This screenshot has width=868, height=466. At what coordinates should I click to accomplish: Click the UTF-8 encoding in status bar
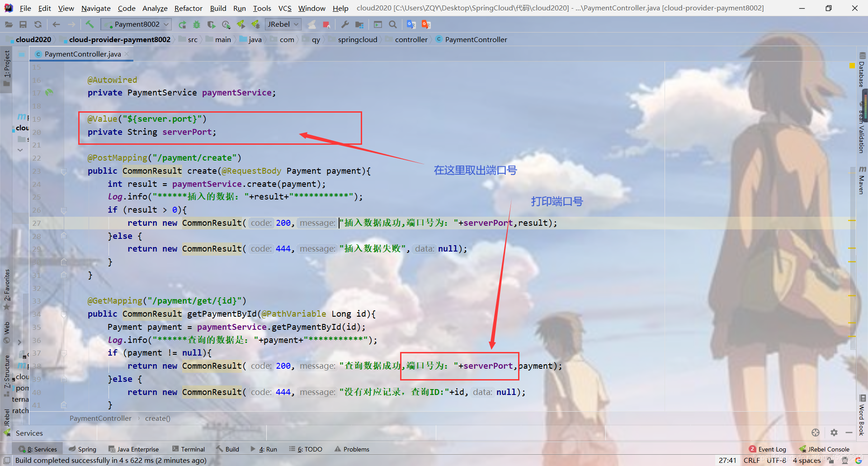point(777,460)
